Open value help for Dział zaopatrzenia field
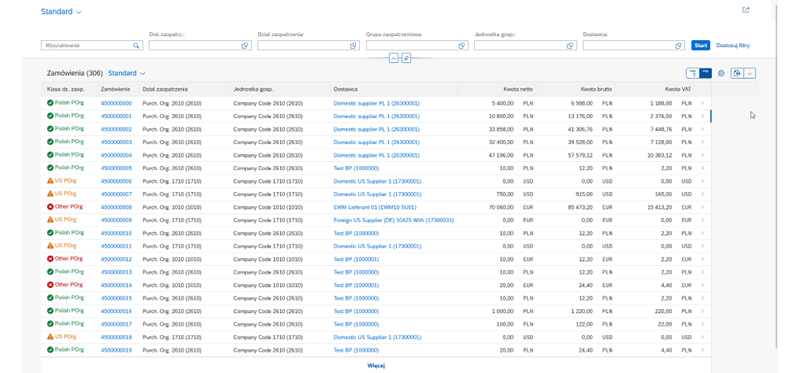800x373 pixels. (353, 45)
